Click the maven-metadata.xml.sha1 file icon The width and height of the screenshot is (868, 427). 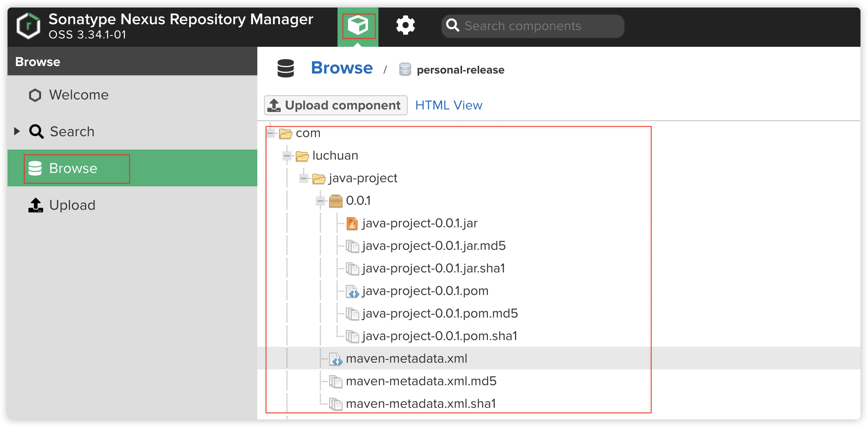[x=336, y=404]
